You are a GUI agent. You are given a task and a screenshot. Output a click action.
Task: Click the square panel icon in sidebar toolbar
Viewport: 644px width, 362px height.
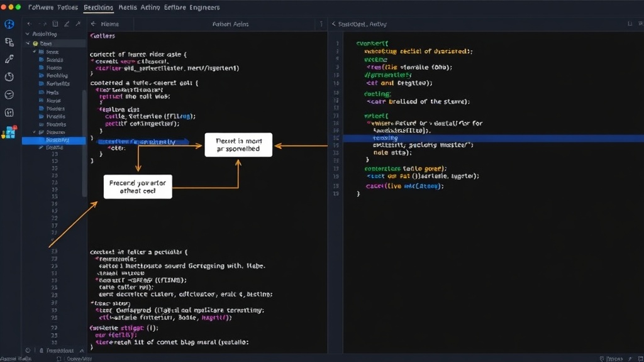[55, 25]
